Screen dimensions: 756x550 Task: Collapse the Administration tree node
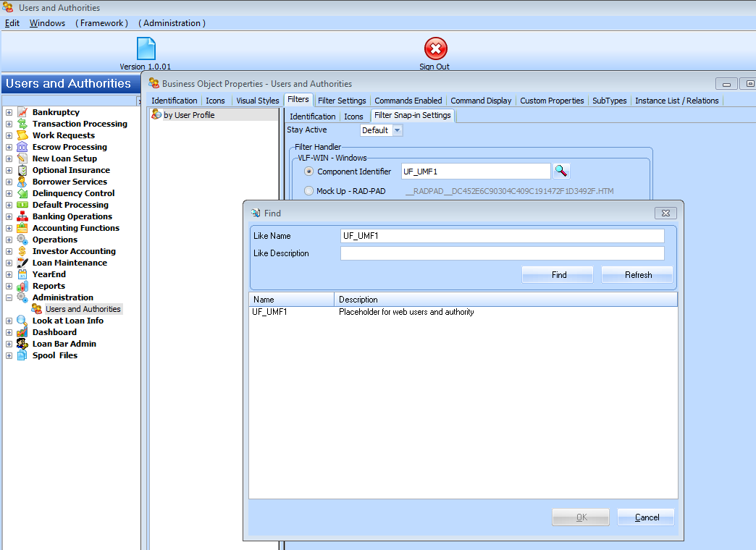[9, 297]
